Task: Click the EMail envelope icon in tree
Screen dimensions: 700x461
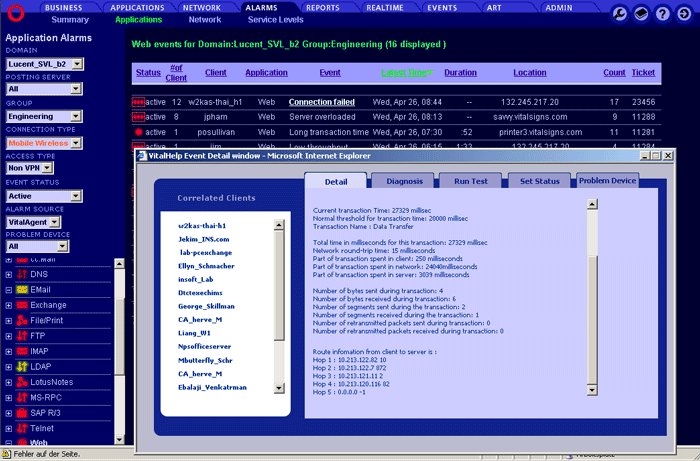Action: 22,290
